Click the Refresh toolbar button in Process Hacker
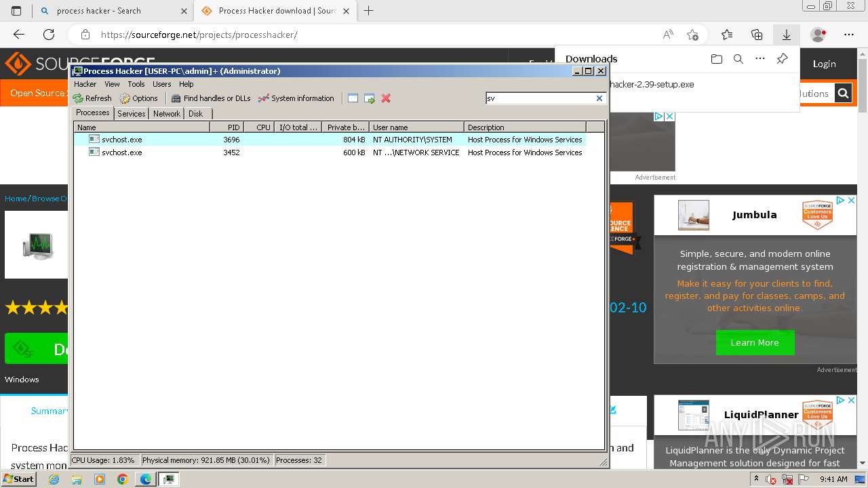The height and width of the screenshot is (488, 868). point(92,98)
